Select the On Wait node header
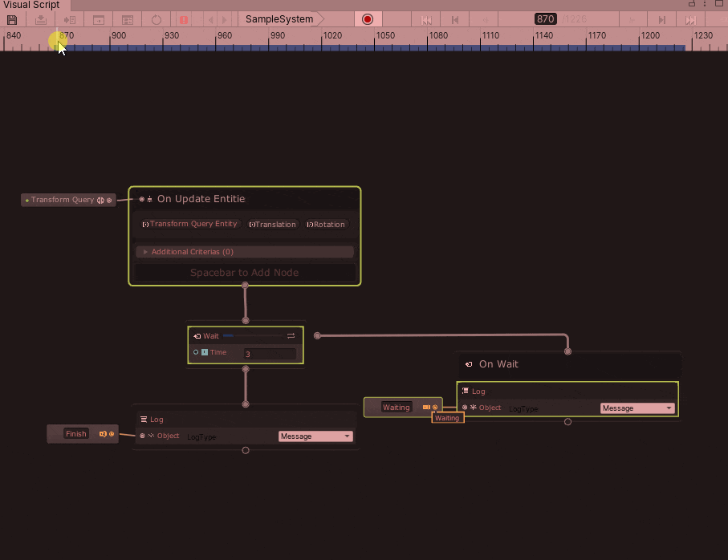The height and width of the screenshot is (560, 728). (x=569, y=364)
